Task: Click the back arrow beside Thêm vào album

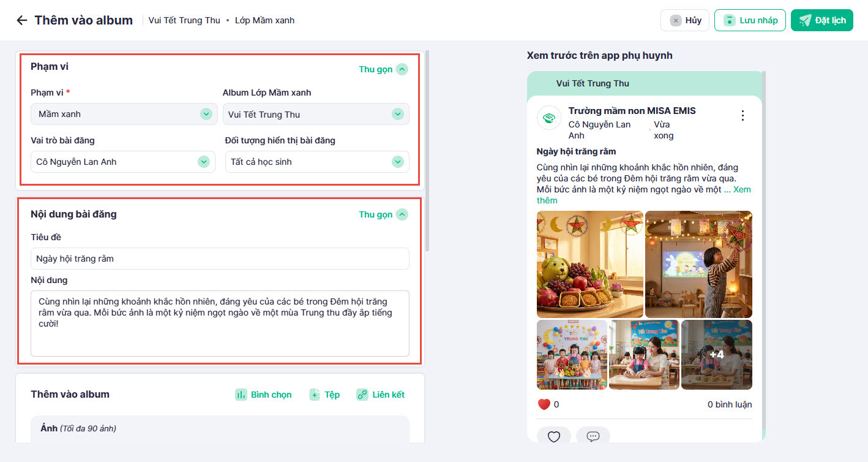Action: coord(22,20)
